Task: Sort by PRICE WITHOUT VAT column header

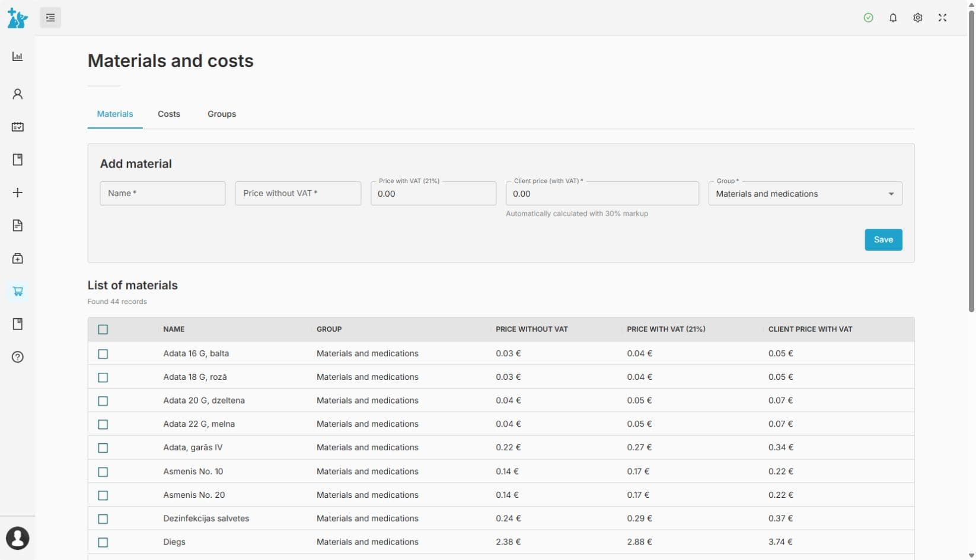Action: pyautogui.click(x=532, y=329)
